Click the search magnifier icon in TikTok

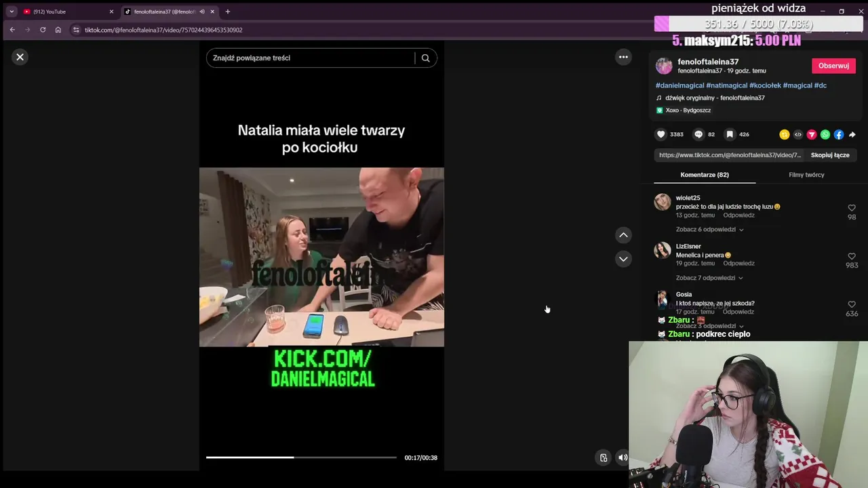425,58
